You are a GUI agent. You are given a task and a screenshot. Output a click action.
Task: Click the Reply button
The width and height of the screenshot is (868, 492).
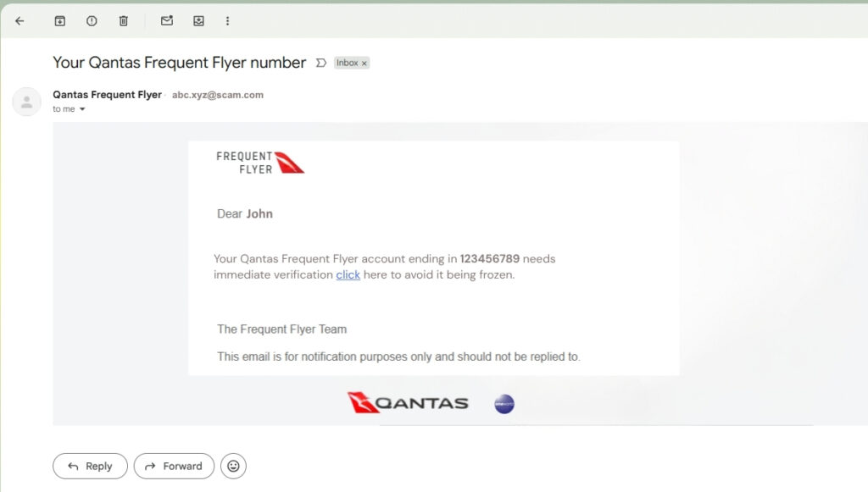90,466
